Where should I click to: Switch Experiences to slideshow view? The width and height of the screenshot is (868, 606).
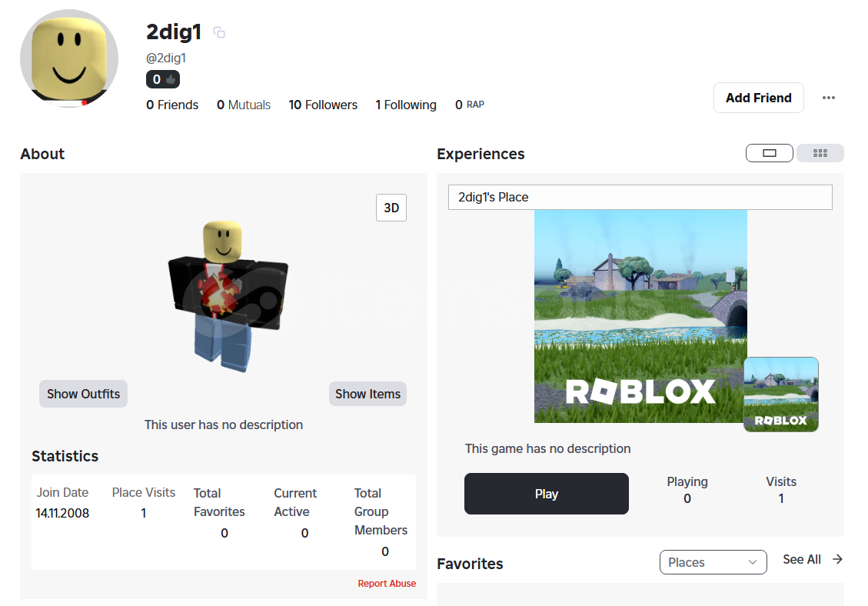(x=769, y=153)
